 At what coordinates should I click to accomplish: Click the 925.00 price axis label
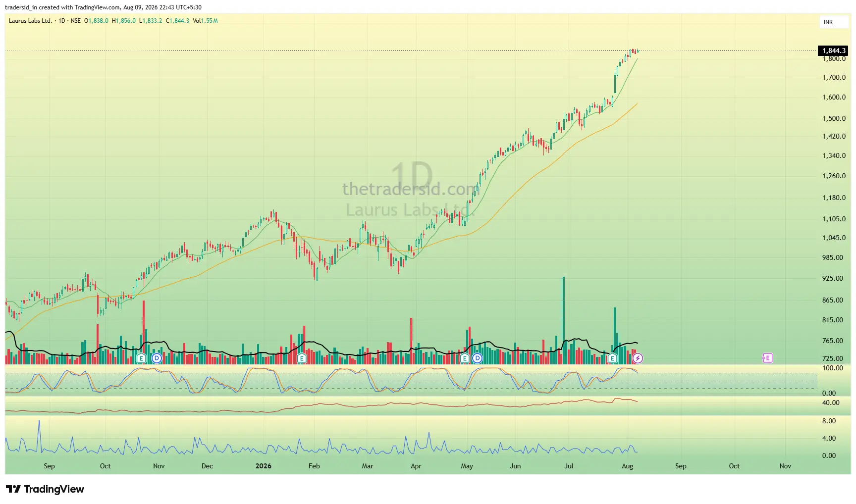tap(833, 278)
